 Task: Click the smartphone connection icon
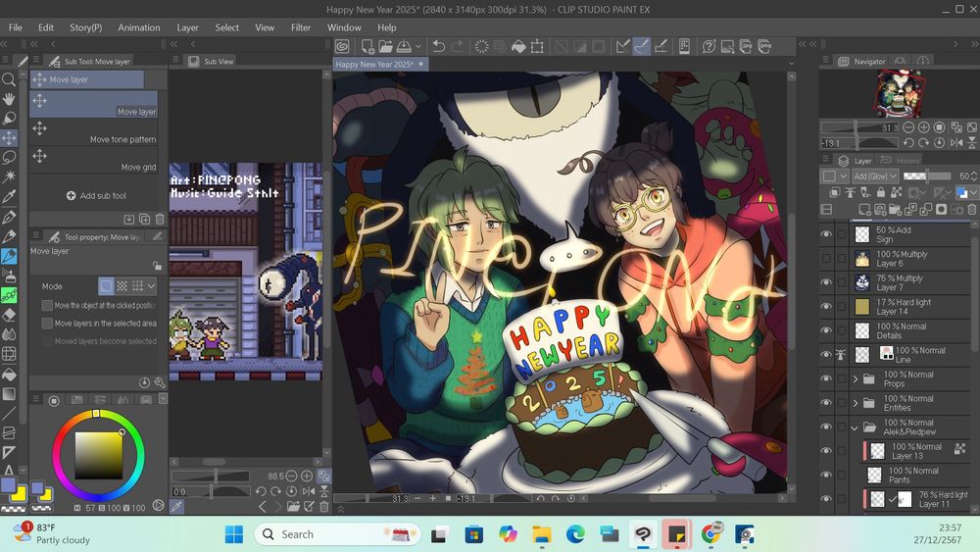(x=684, y=46)
